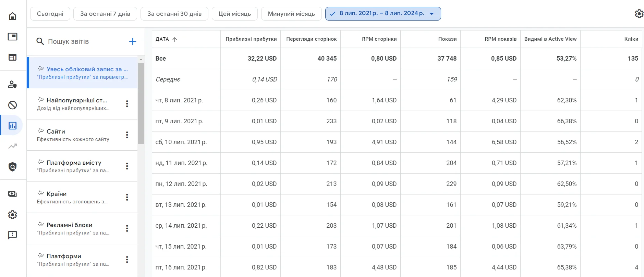Click the пт, 9 лип. 2021 р. row date
644x277 pixels.
pyautogui.click(x=179, y=121)
